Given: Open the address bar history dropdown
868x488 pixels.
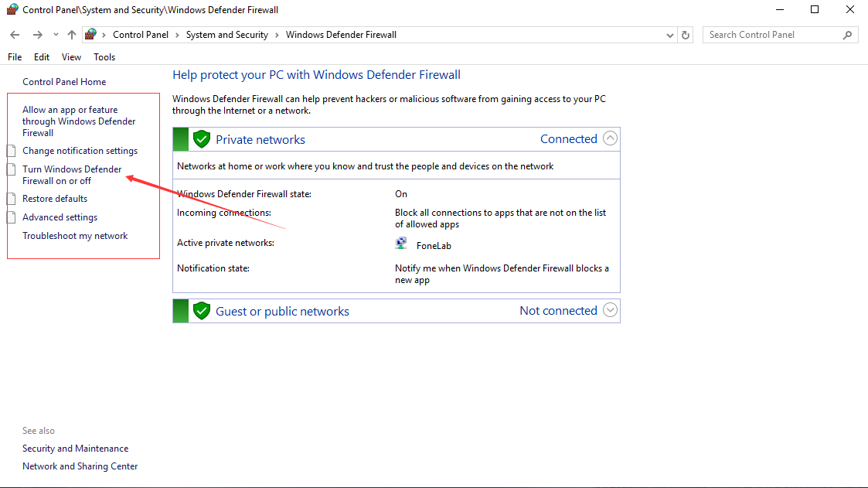Looking at the screenshot, I should coord(670,35).
